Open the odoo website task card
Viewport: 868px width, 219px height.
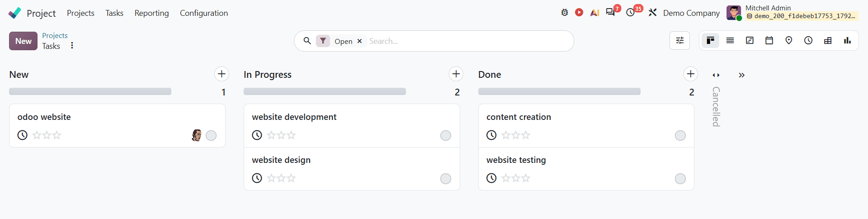tap(117, 125)
